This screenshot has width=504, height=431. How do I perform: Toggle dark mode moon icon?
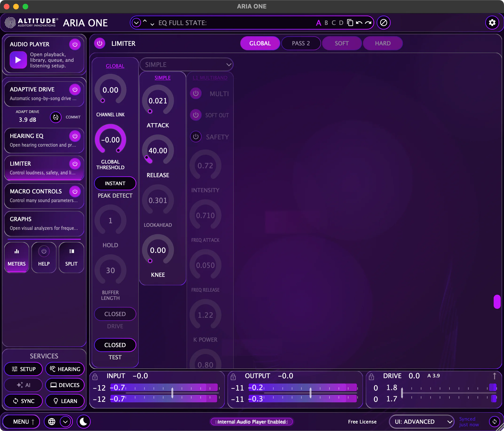pos(84,422)
